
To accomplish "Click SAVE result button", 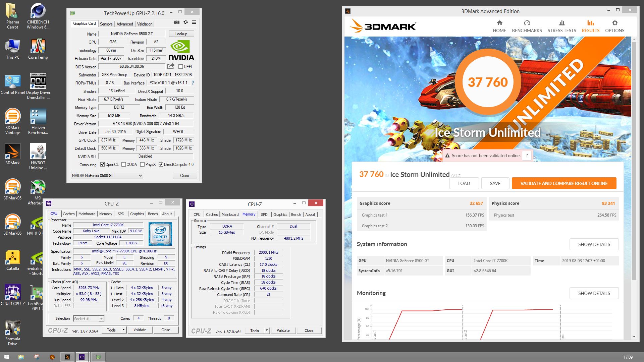I will coord(495,183).
